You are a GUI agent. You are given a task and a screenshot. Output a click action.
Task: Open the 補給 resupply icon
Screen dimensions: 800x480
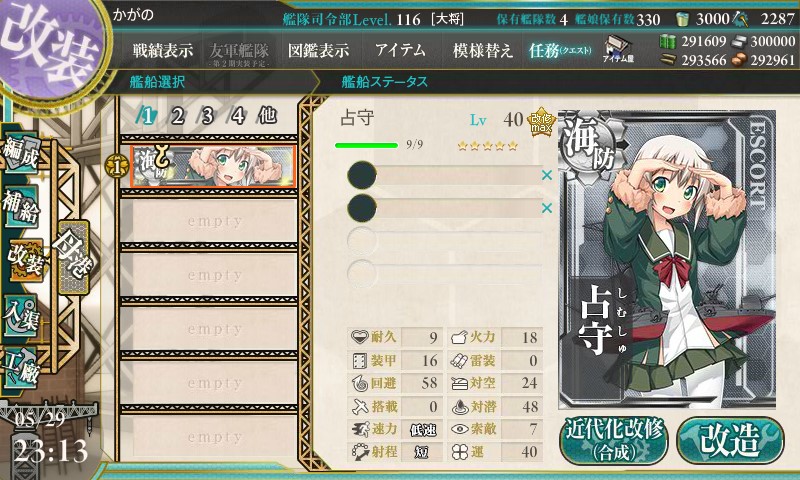21,206
